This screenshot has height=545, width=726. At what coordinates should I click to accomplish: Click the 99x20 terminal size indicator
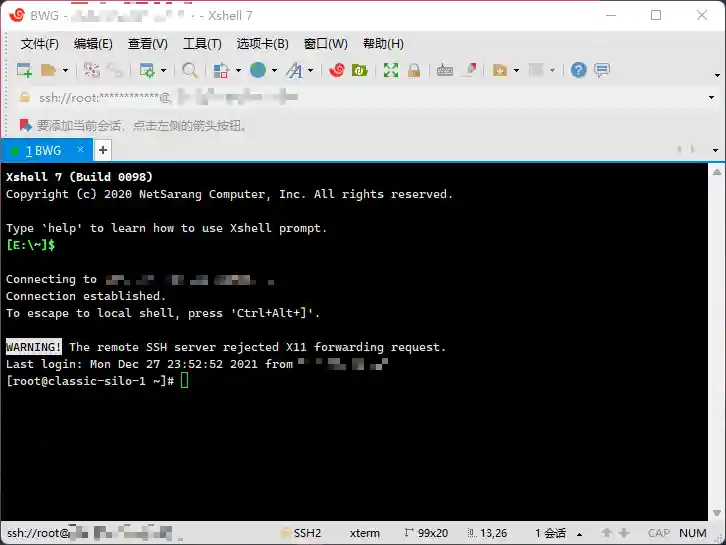pyautogui.click(x=426, y=533)
